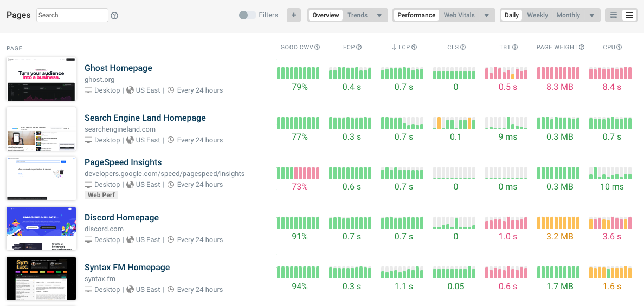
Task: Select the Weekly interval option
Action: pyautogui.click(x=537, y=15)
